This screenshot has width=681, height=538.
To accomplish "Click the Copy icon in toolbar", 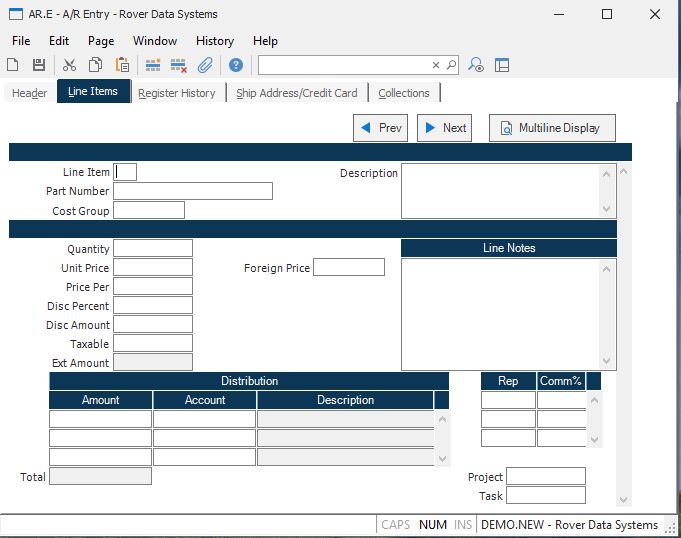I will (x=96, y=65).
